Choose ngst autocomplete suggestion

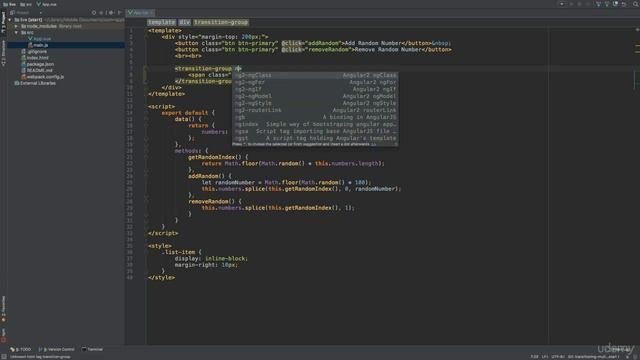pyautogui.click(x=315, y=138)
